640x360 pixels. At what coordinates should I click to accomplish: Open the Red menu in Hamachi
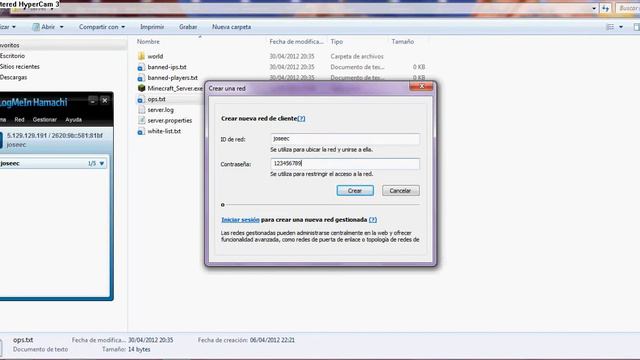point(19,120)
